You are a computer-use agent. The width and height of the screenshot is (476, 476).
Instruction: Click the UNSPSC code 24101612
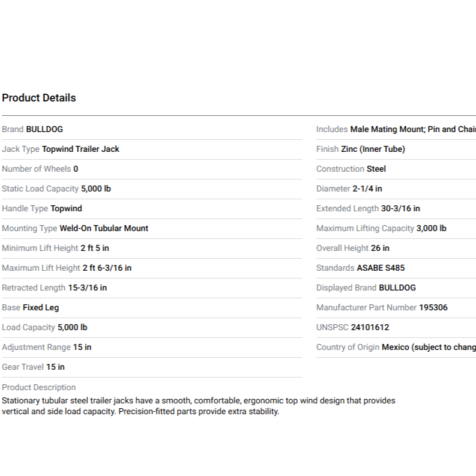370,327
